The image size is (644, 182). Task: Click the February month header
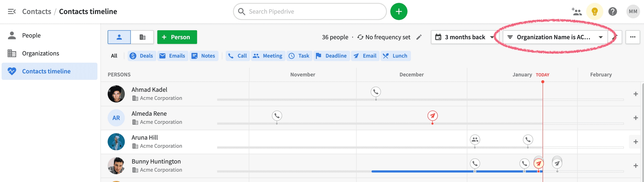(601, 75)
